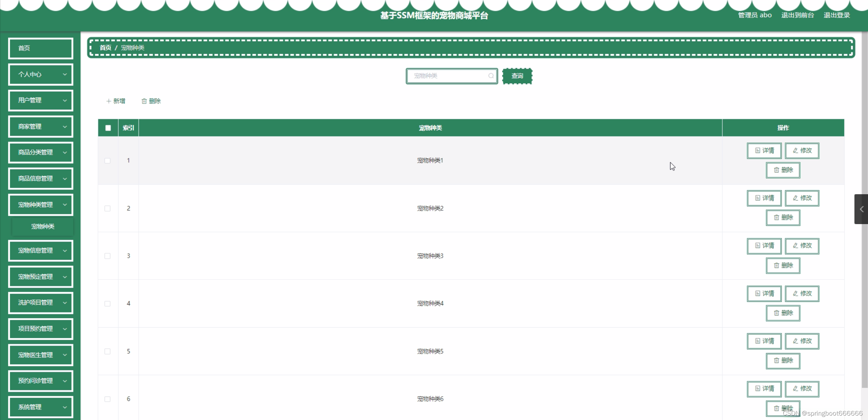The image size is (868, 420).
Task: Click the 修改 pencil button for row 2
Action: pos(802,198)
